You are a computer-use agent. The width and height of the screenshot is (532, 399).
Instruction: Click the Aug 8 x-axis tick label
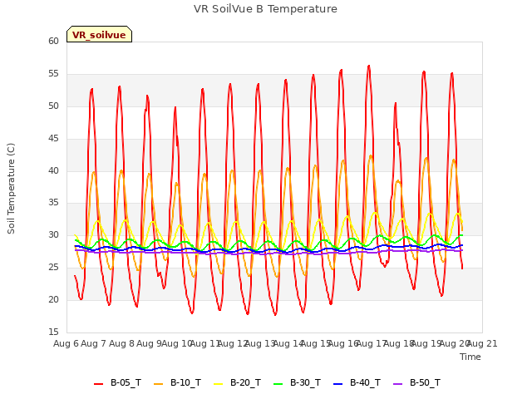point(121,343)
